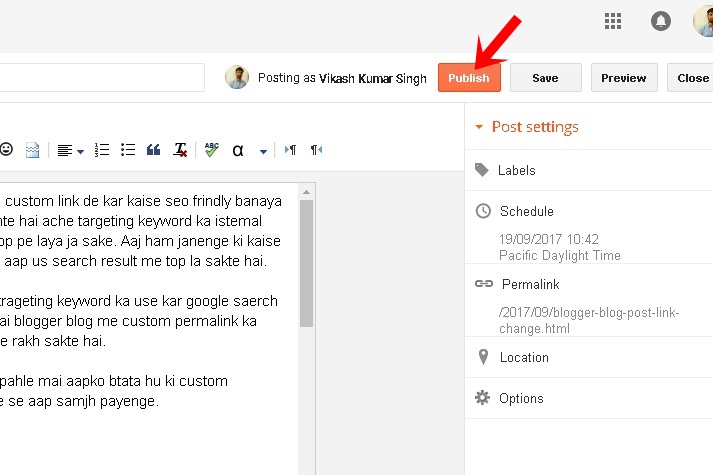Remove formatting with the Tx icon
This screenshot has height=475, width=713.
(180, 150)
